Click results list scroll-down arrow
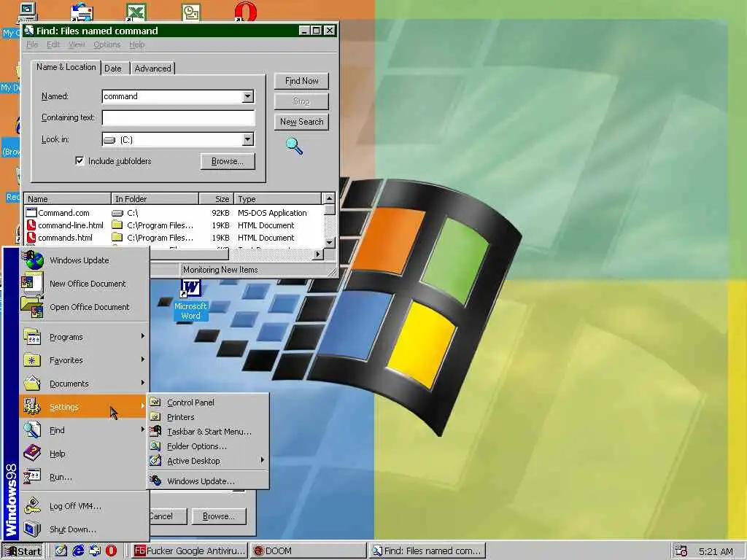Viewport: 747px width, 560px height. 329,242
